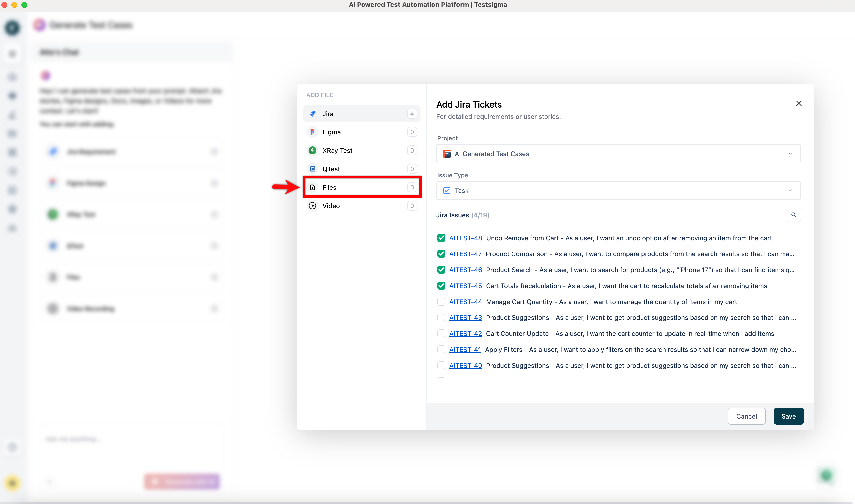Expand the Project dropdown
The width and height of the screenshot is (855, 504).
(790, 154)
